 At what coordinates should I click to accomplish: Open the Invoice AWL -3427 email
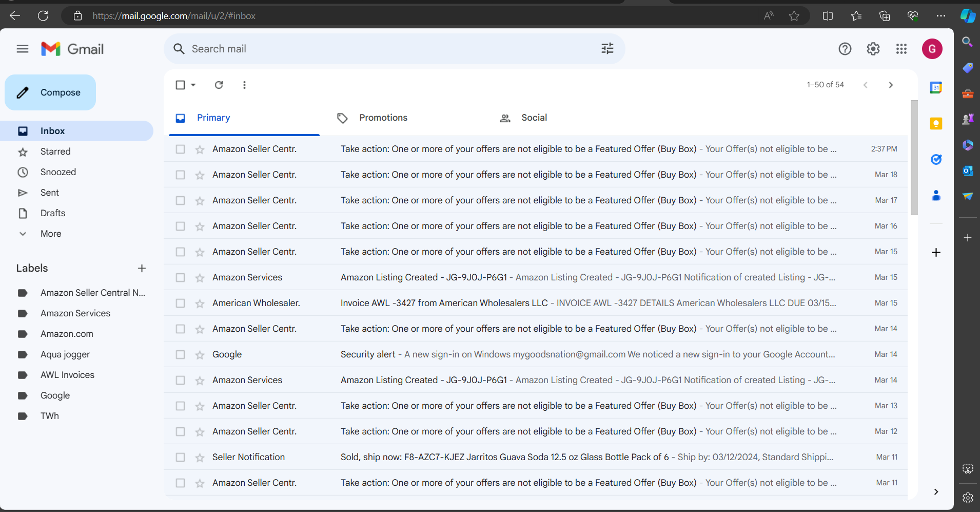[x=536, y=303]
